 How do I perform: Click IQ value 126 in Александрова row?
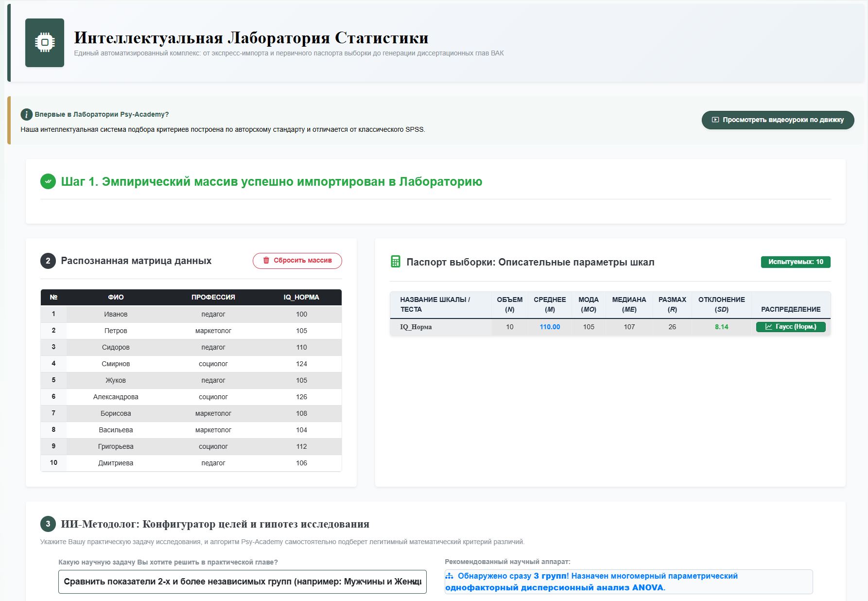pos(301,397)
